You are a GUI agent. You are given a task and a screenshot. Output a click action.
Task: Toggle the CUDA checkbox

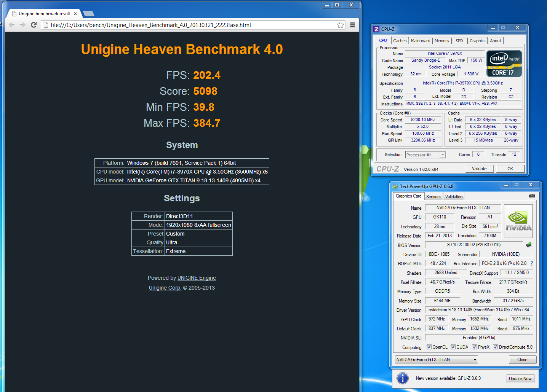tap(453, 347)
